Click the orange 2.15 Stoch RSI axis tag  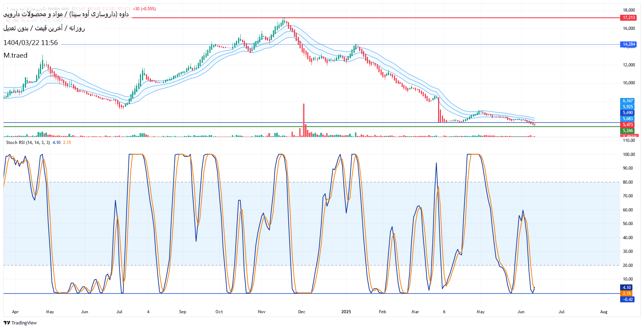tap(626, 294)
